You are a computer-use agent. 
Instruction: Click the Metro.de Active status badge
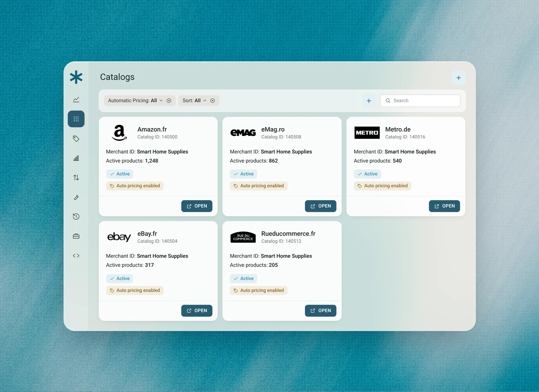367,174
